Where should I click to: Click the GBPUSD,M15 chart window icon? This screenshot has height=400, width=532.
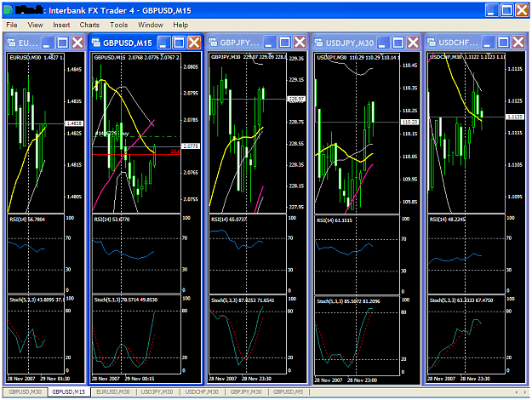(x=95, y=43)
